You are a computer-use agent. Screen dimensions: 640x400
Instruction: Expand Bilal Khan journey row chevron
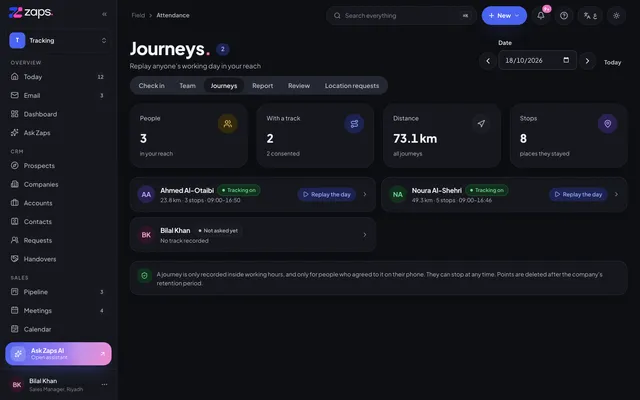[365, 235]
